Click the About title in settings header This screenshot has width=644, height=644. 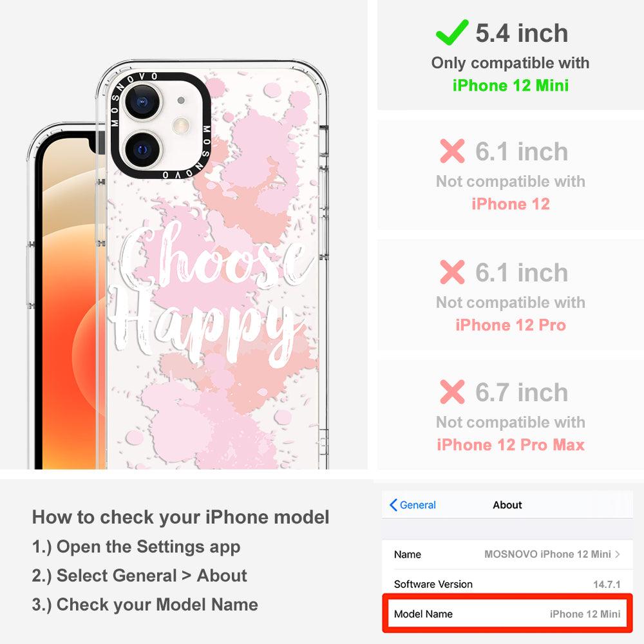pyautogui.click(x=507, y=505)
